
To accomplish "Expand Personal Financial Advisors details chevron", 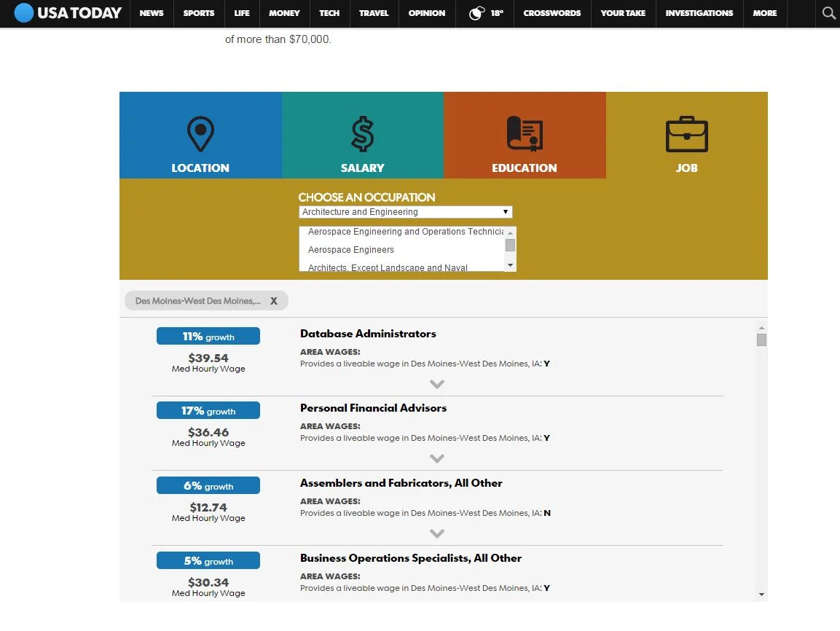I will [437, 458].
